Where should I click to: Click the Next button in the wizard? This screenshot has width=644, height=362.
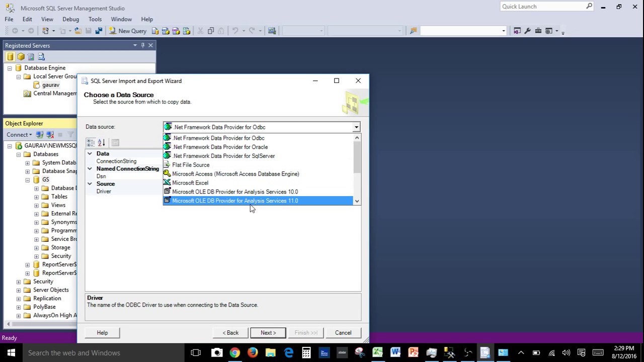tap(268, 333)
